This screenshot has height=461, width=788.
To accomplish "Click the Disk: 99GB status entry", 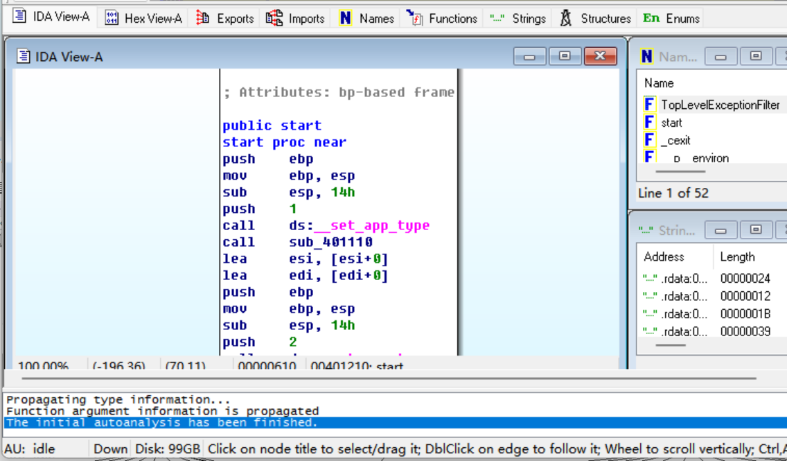I will [168, 448].
